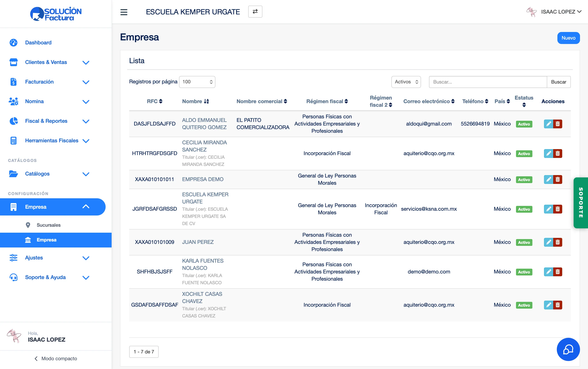The height and width of the screenshot is (369, 588).
Task: Open the hamburger menu icon
Action: tap(124, 12)
